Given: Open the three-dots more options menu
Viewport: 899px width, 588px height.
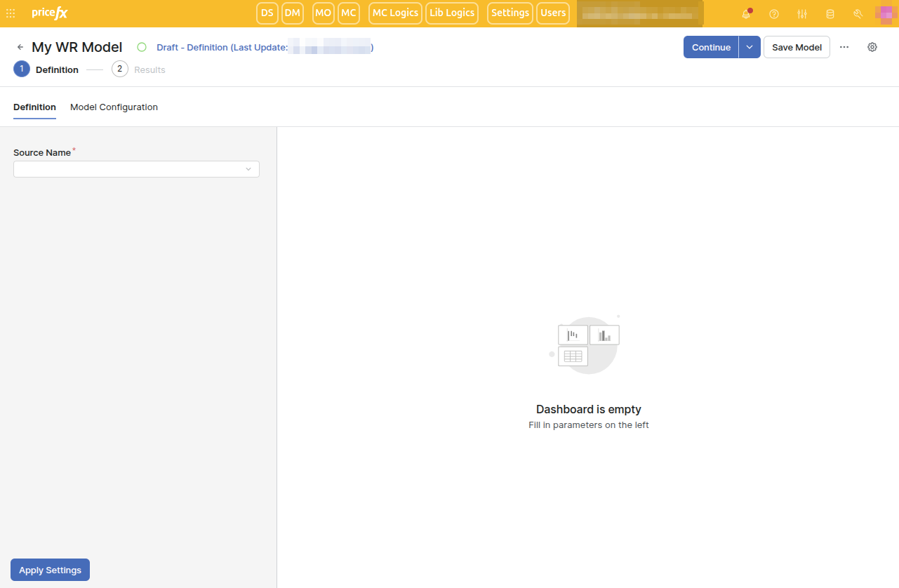Looking at the screenshot, I should [x=844, y=47].
